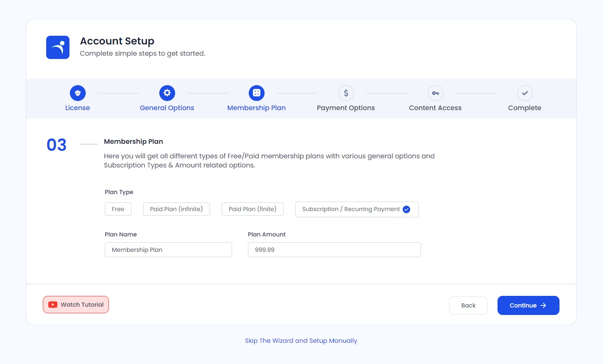Click the Content Access key icon
The image size is (604, 364).
tap(436, 93)
